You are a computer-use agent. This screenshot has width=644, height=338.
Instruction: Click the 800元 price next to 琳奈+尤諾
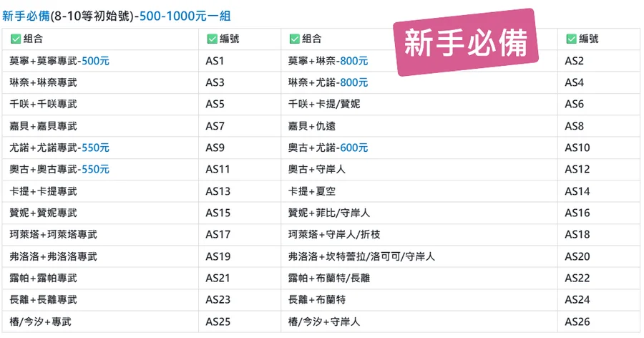pyautogui.click(x=354, y=82)
